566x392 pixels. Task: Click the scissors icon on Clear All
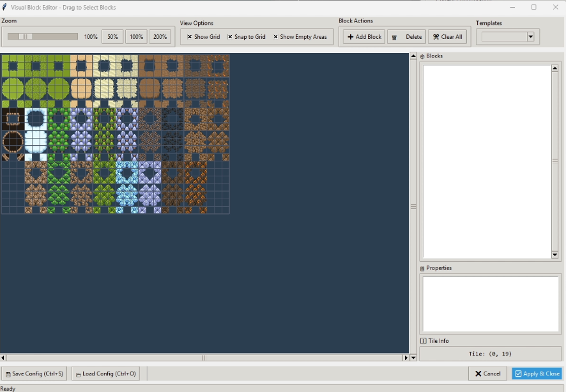(436, 37)
